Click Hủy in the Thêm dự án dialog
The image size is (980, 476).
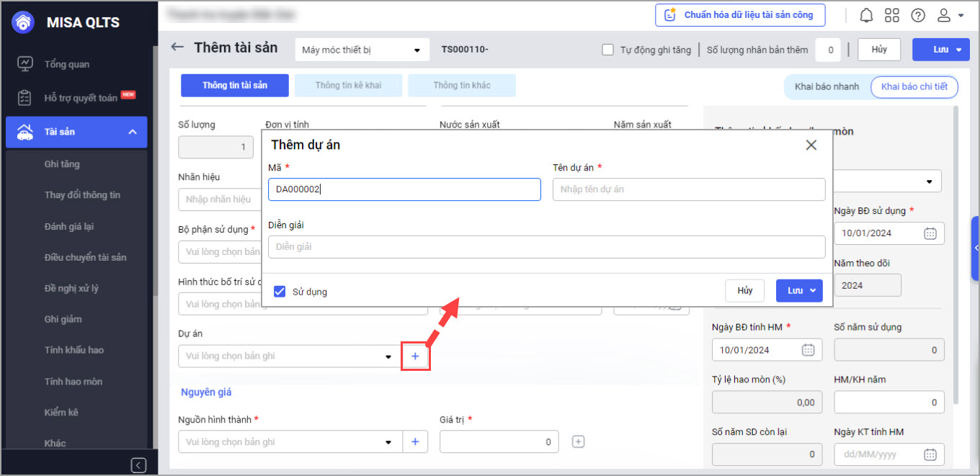coord(745,290)
